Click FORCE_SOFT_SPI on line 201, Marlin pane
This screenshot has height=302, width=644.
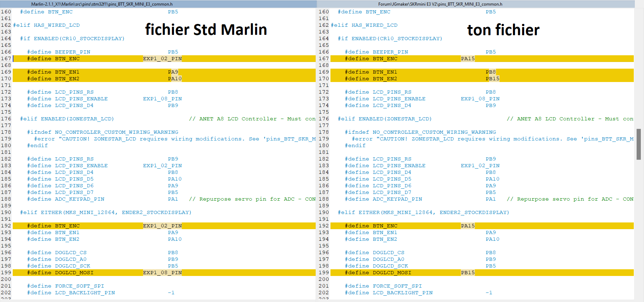(80, 286)
